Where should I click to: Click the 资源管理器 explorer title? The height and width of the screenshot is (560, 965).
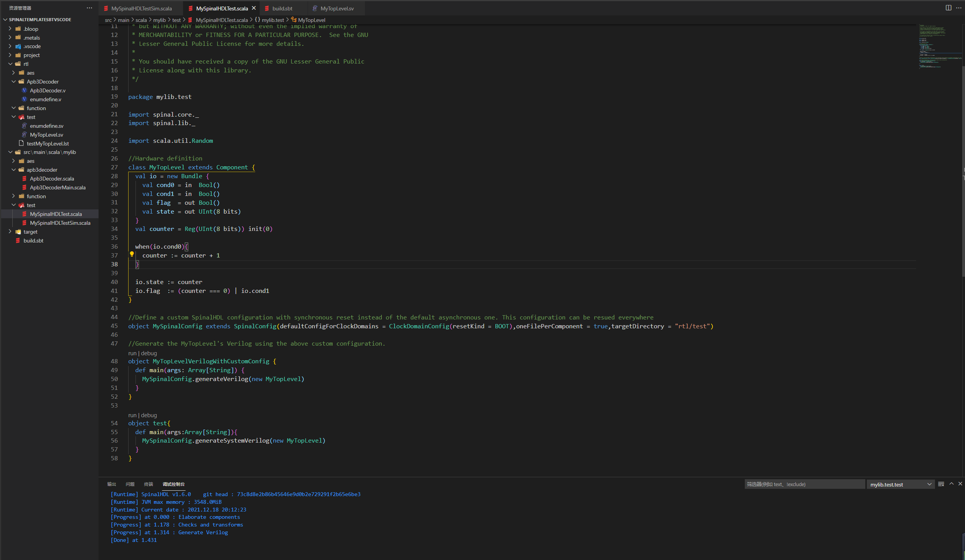click(20, 8)
